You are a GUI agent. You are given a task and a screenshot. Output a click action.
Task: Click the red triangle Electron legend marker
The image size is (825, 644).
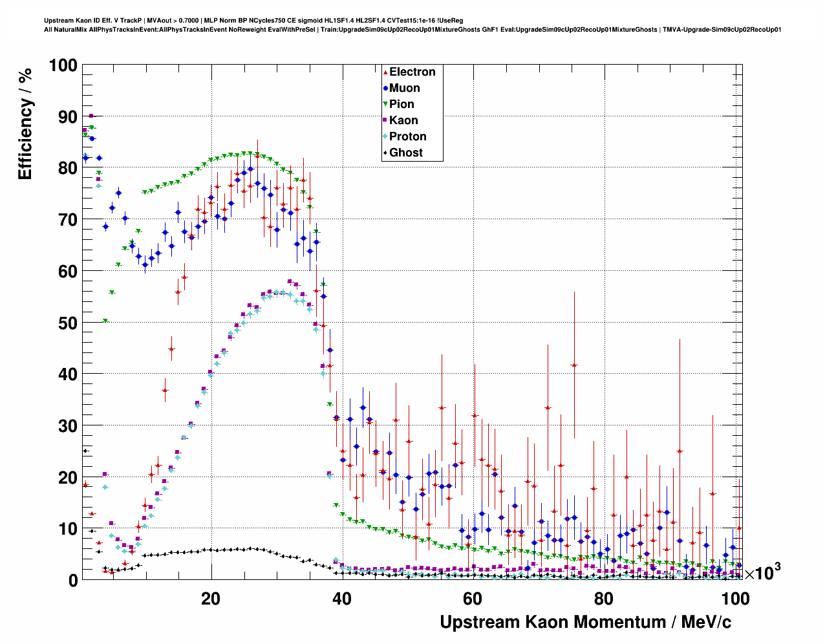pos(386,72)
